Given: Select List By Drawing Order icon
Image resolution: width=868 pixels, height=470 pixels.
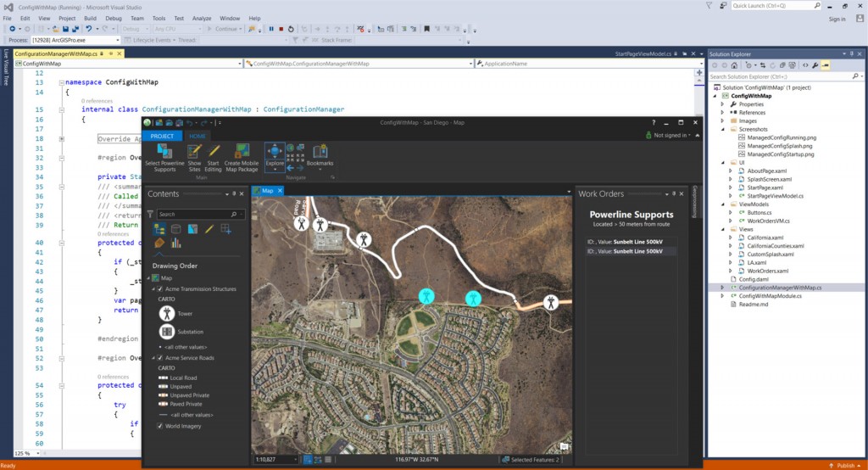Looking at the screenshot, I should (x=159, y=229).
